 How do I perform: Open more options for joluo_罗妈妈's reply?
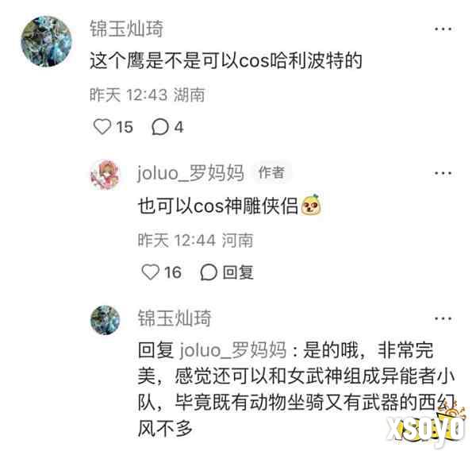tap(443, 173)
